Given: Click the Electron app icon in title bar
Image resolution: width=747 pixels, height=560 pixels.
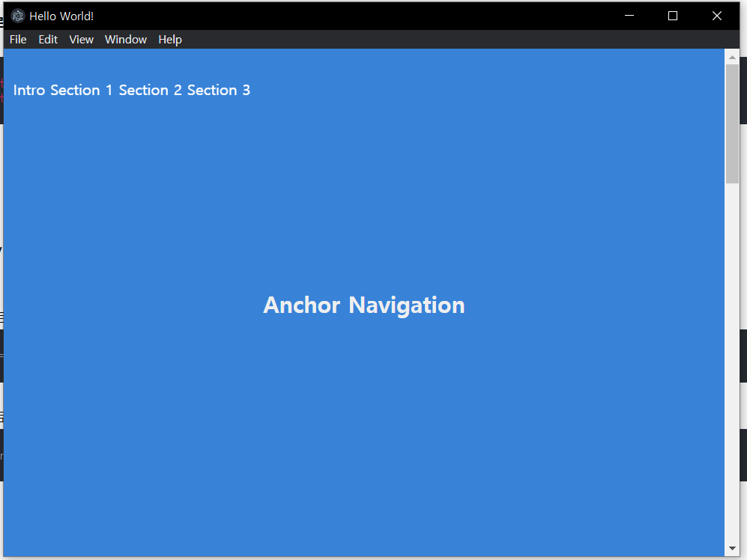Looking at the screenshot, I should 18,16.
